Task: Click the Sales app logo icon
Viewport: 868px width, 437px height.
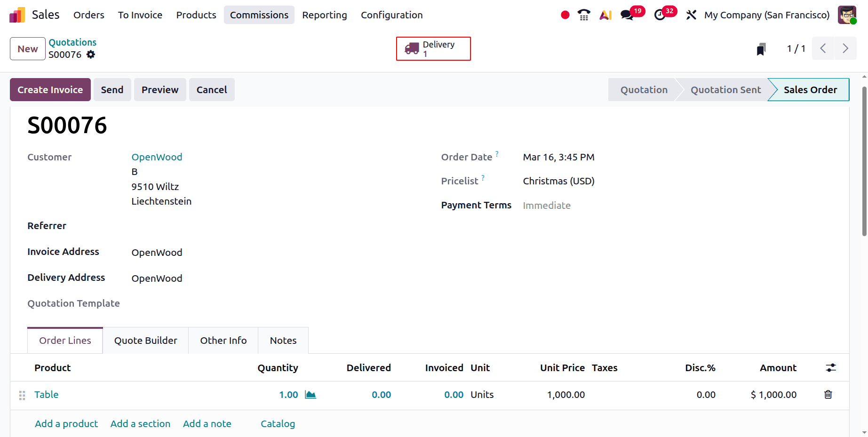Action: tap(17, 15)
